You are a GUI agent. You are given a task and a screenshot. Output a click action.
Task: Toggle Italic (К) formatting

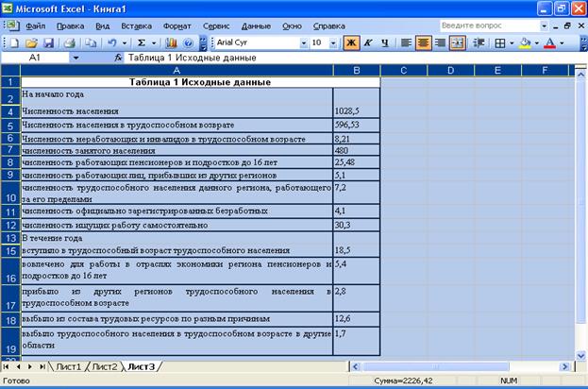pyautogui.click(x=368, y=43)
